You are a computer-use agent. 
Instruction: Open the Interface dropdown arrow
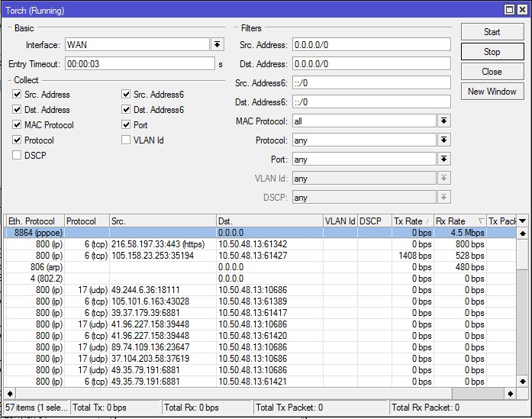(217, 44)
